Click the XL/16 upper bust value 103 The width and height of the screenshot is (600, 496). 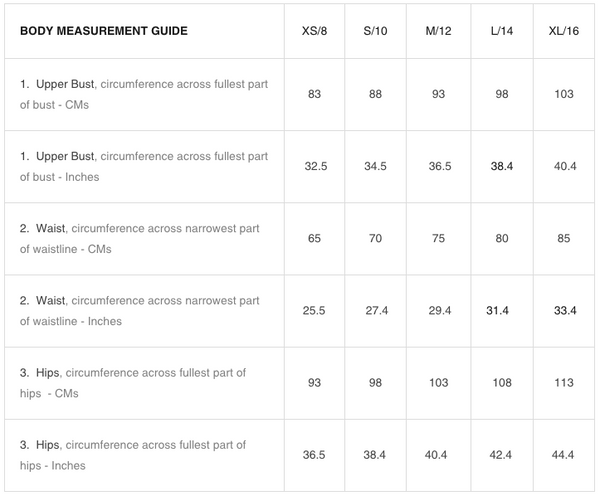(x=564, y=94)
